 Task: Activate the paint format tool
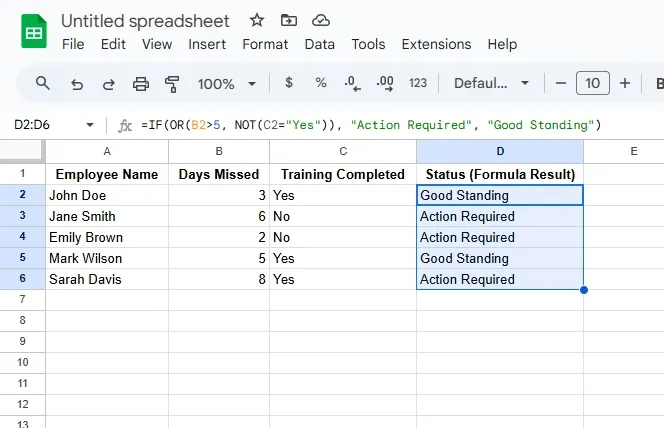click(x=171, y=84)
